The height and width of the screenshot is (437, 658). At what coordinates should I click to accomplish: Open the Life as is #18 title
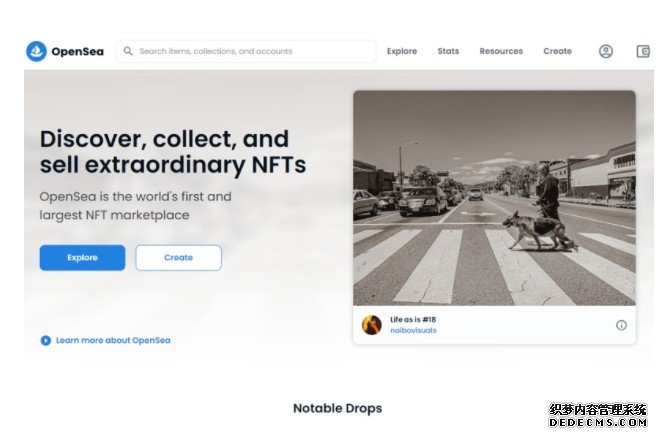(413, 319)
